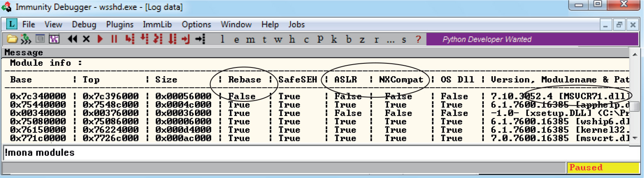Screen dimensions: 644x178
Task: Click the z toolbar button
Action: click(362, 40)
